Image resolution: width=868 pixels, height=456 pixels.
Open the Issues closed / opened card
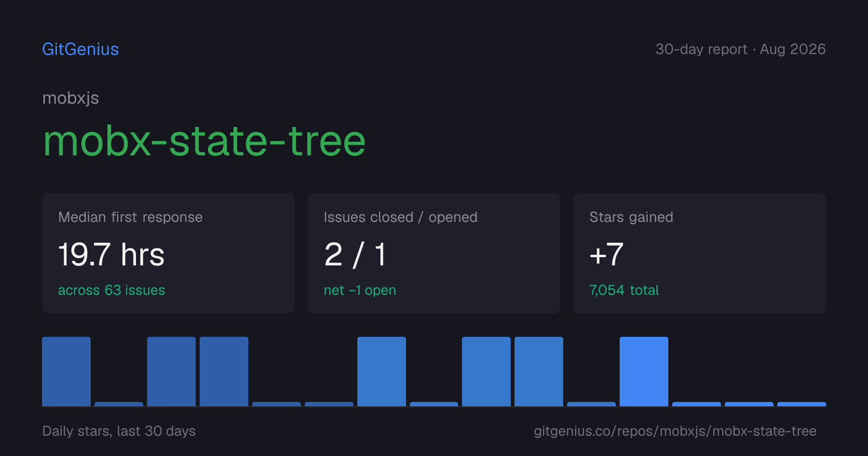(434, 253)
